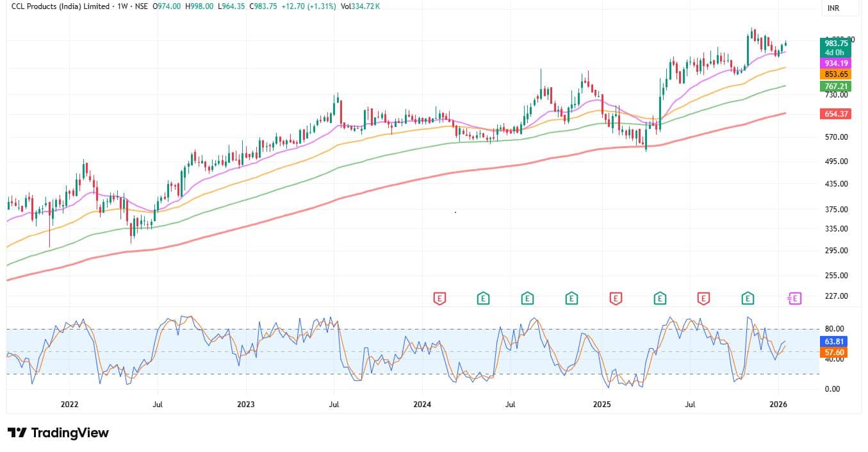Click the 80.00 stochastic axis level
The image size is (868, 452).
tap(835, 330)
